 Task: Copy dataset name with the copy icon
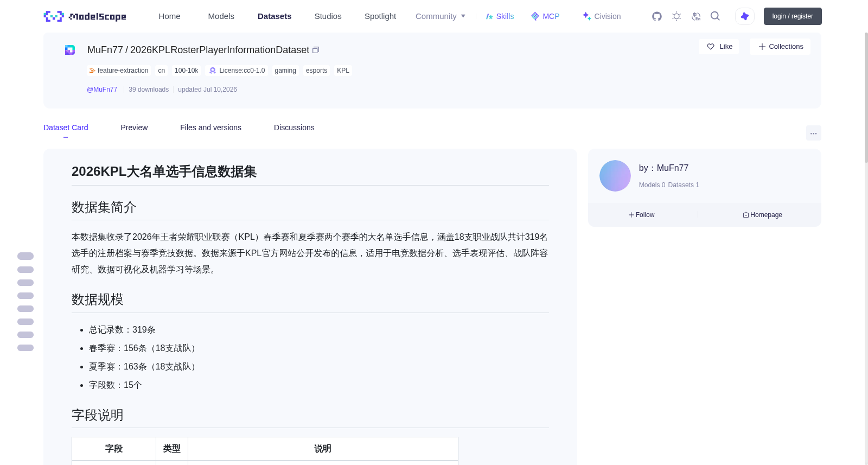(x=316, y=50)
